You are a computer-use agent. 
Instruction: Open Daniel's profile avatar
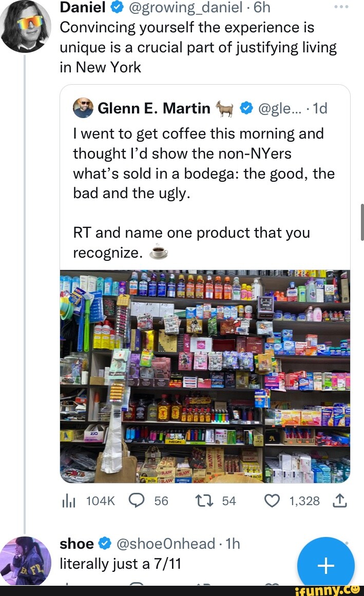click(x=26, y=25)
